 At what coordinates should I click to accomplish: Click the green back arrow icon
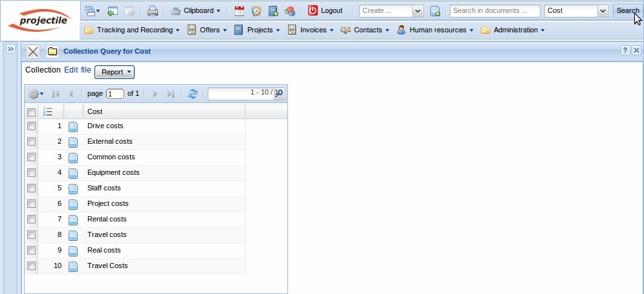point(113,11)
